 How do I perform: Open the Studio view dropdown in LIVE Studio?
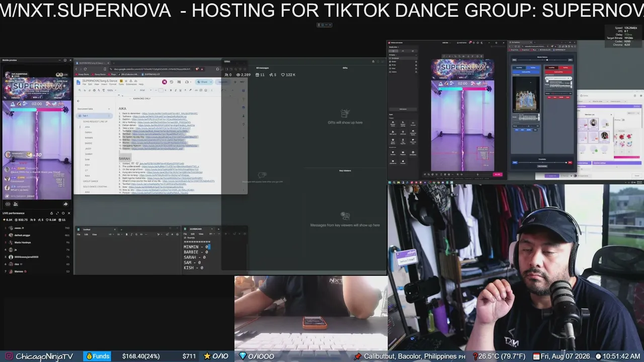pyautogui.click(x=393, y=47)
